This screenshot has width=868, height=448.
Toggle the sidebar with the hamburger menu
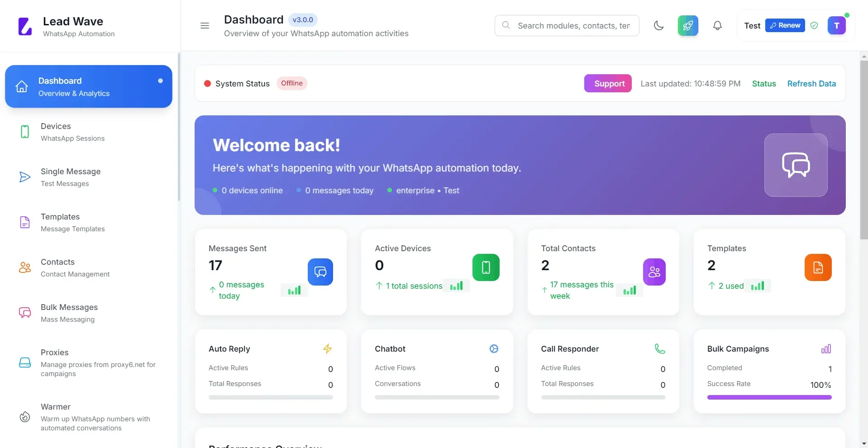click(x=205, y=26)
